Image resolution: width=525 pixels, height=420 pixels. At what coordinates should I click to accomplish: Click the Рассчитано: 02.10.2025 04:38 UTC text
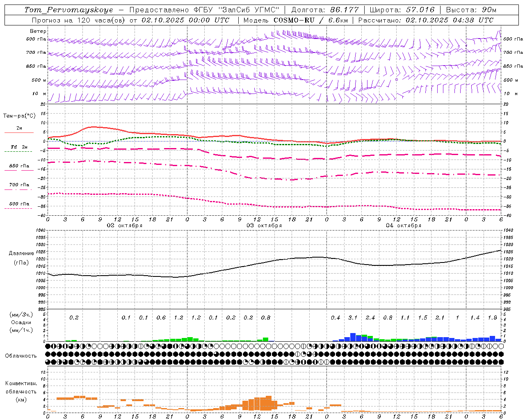click(426, 20)
